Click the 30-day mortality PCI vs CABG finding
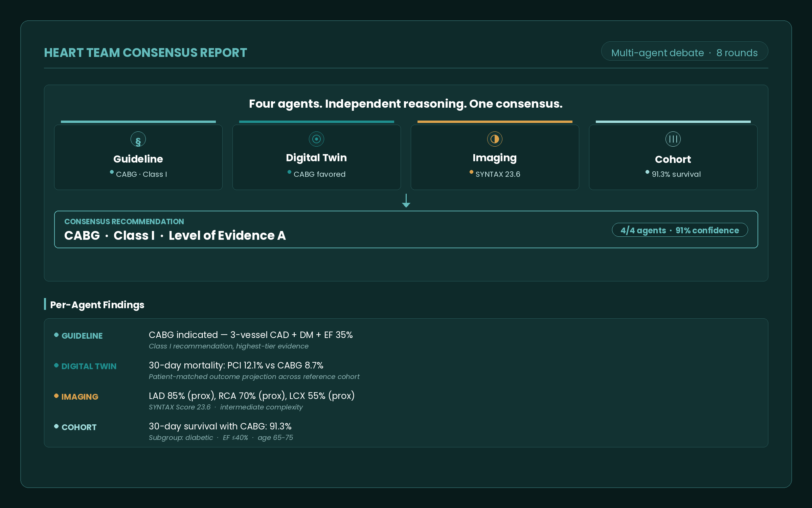Viewport: 812px width, 508px height. pos(236,365)
